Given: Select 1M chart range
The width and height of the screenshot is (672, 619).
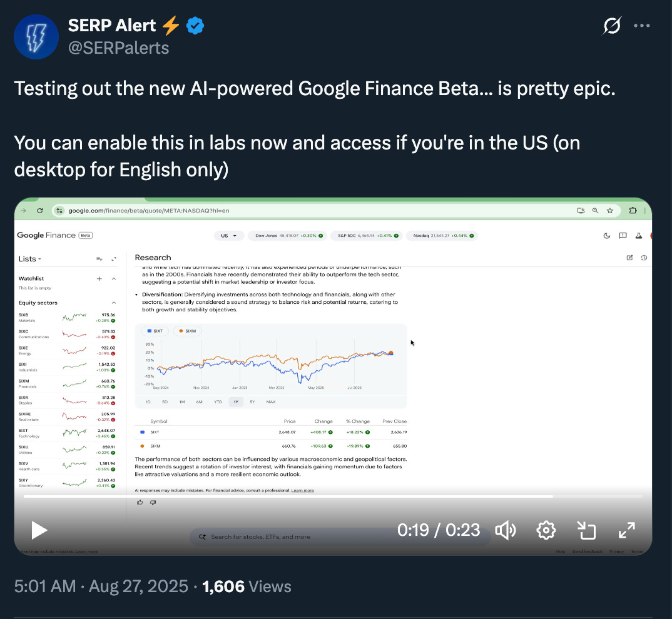Looking at the screenshot, I should pos(182,402).
